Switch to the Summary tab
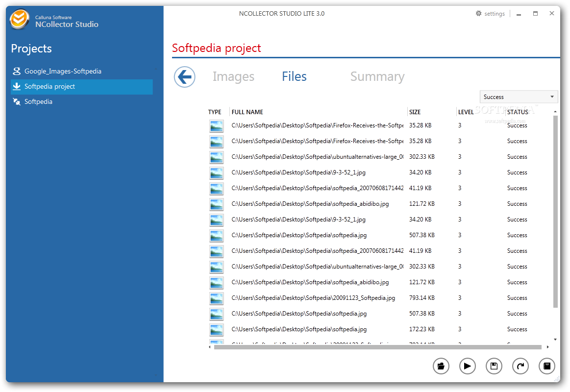570x392 pixels. tap(377, 76)
